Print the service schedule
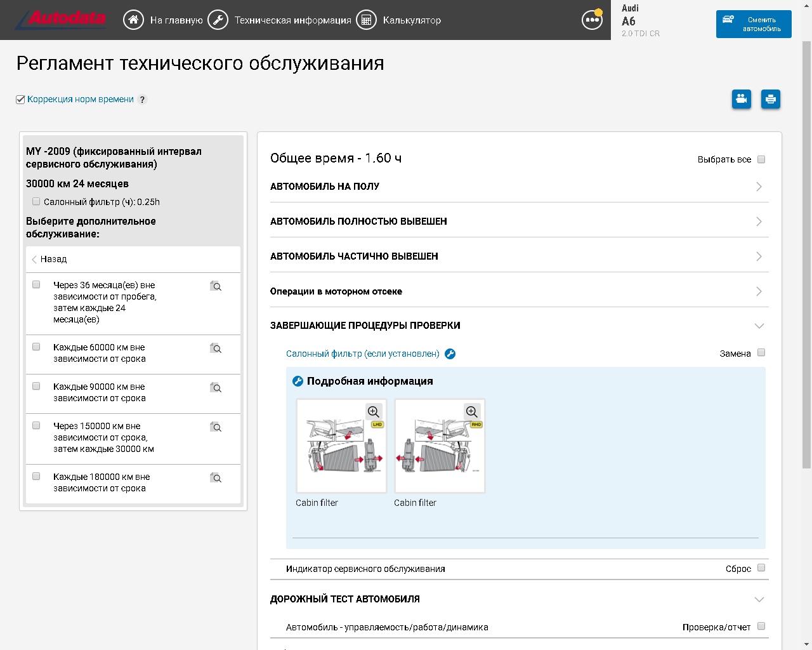Image resolution: width=812 pixels, height=650 pixels. 771,99
